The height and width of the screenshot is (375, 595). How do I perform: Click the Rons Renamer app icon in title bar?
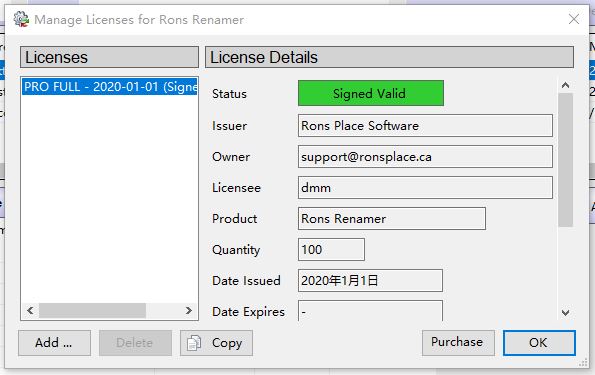pos(21,19)
